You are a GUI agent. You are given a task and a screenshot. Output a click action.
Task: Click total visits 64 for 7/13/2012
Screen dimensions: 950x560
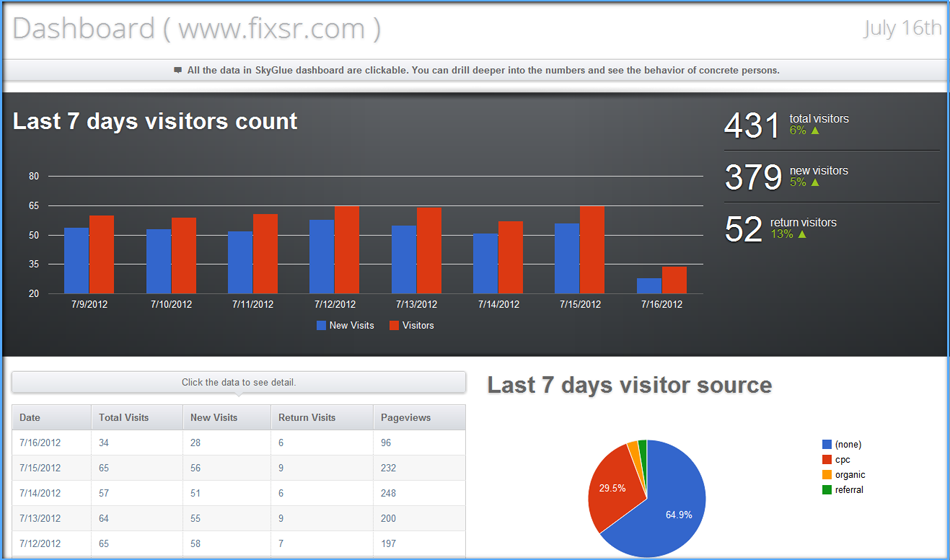pyautogui.click(x=104, y=519)
